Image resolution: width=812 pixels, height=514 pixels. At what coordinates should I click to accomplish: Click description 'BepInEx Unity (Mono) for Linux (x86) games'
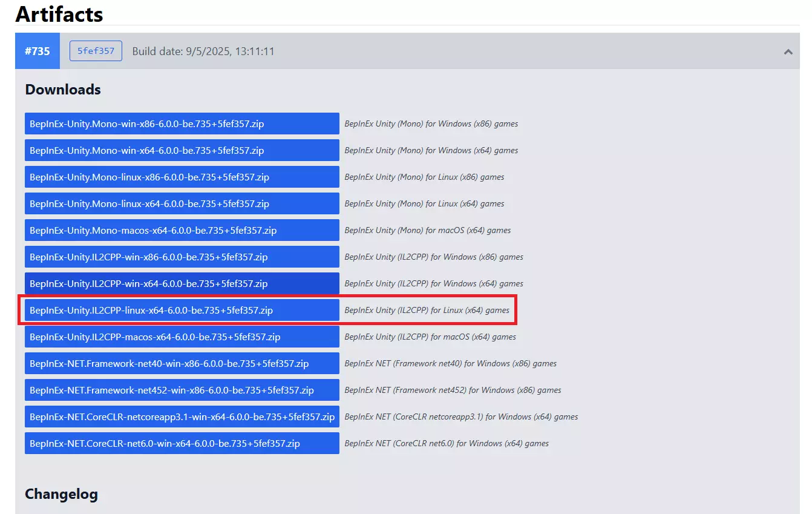424,177
